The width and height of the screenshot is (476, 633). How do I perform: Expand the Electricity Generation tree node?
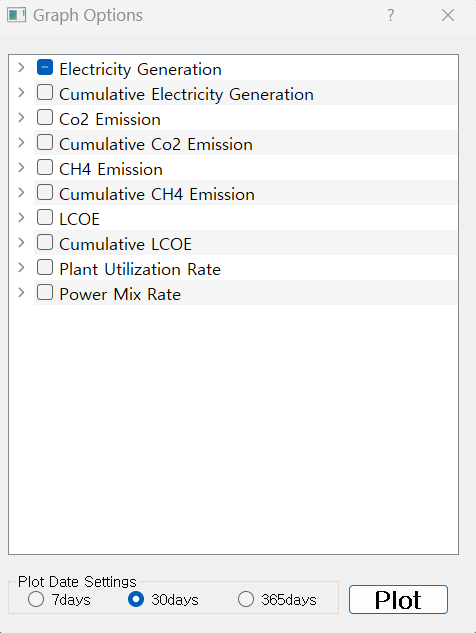(21, 67)
